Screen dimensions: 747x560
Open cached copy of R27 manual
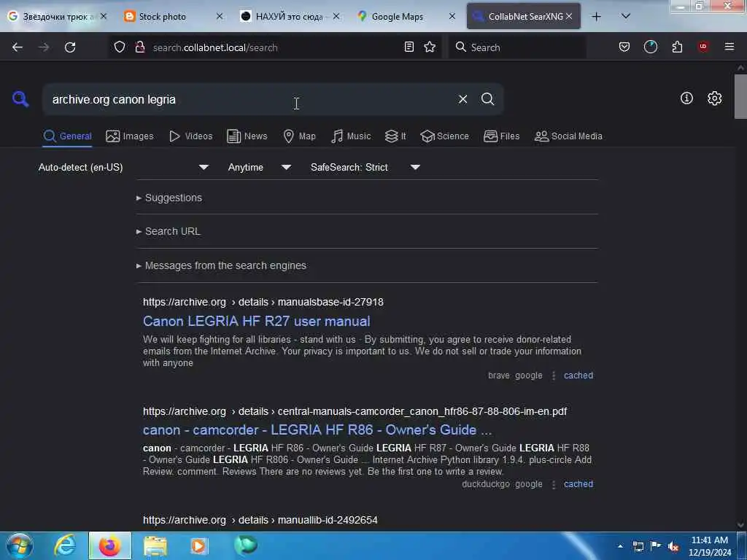click(578, 376)
